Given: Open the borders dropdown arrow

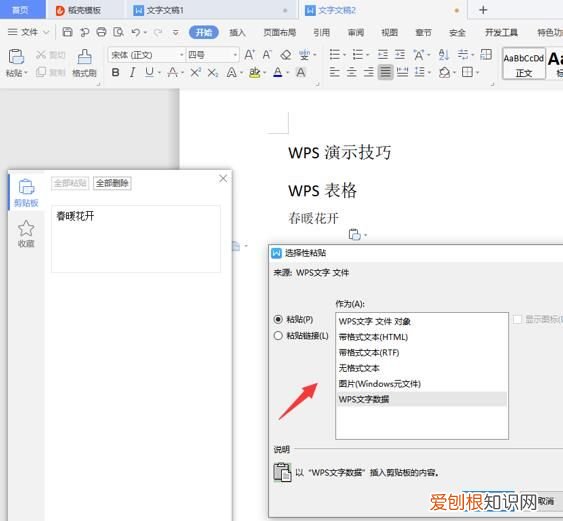Looking at the screenshot, I should [478, 73].
